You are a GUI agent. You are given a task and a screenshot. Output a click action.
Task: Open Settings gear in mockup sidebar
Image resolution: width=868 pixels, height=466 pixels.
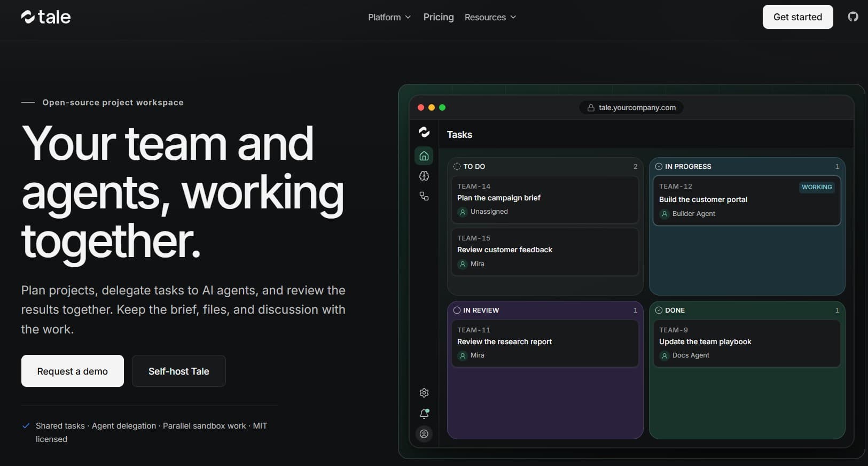point(424,393)
